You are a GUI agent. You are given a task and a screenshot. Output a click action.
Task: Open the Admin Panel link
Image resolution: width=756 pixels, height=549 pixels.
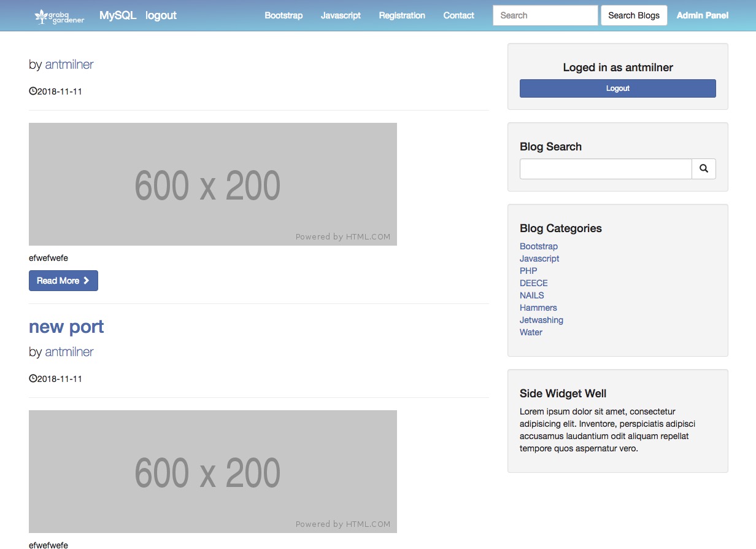[x=702, y=15]
